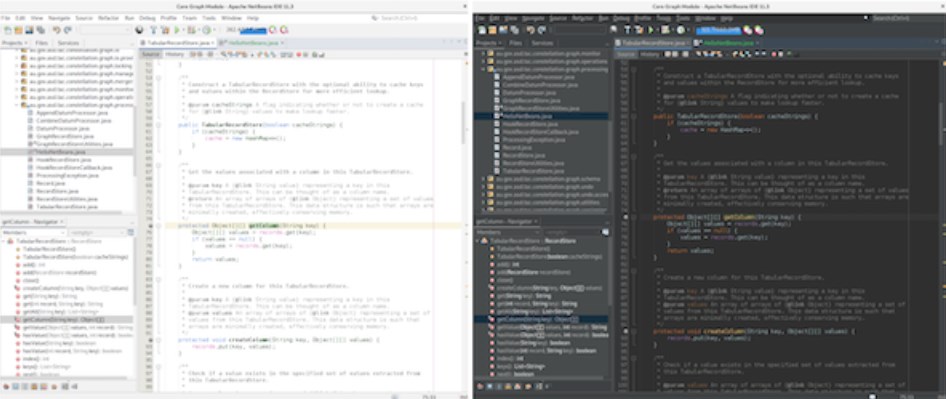946x399 pixels.
Task: Open Refactor menu in light window
Action: click(109, 18)
